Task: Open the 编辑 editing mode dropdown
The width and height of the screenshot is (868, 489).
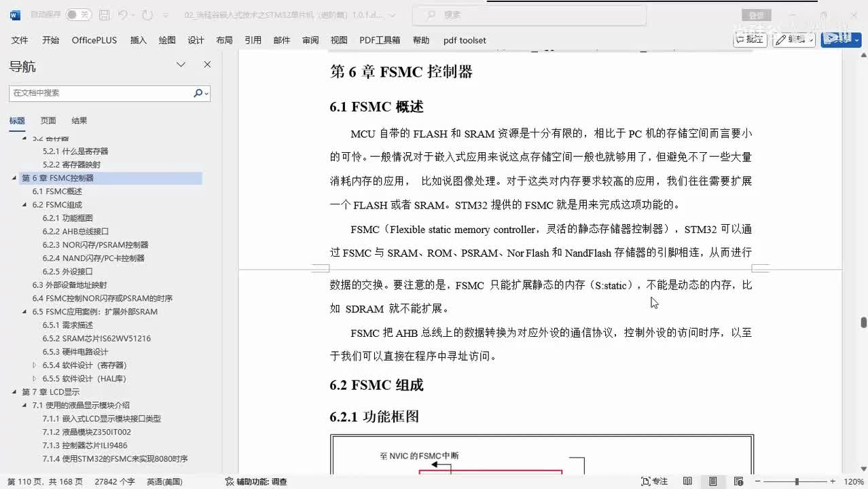Action: [793, 39]
